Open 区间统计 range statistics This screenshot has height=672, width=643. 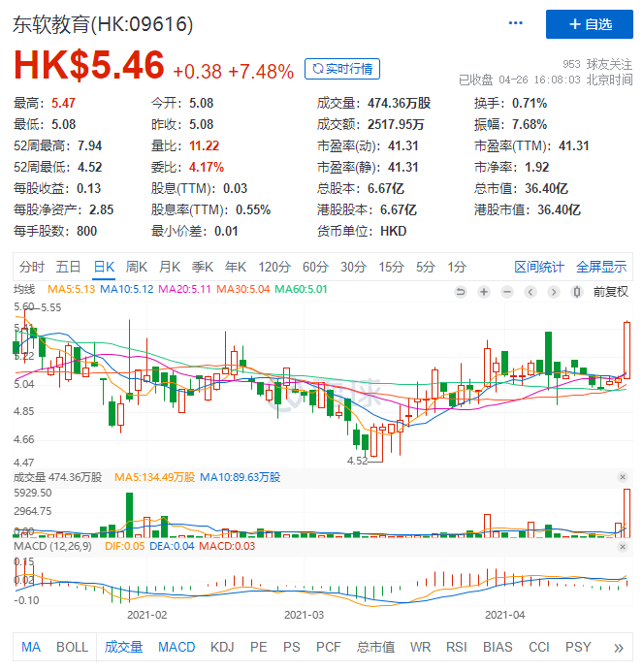pos(539,267)
